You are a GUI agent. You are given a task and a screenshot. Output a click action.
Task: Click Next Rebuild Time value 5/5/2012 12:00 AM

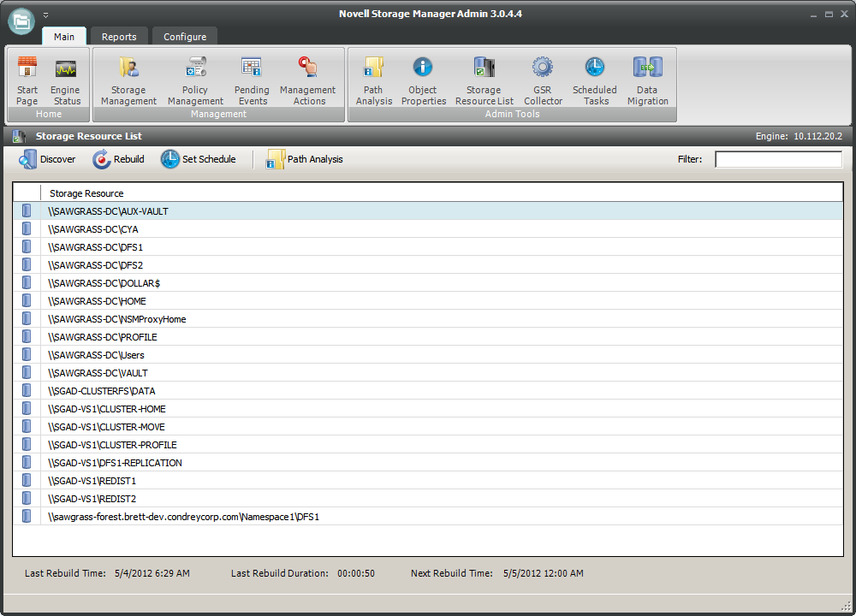point(544,573)
